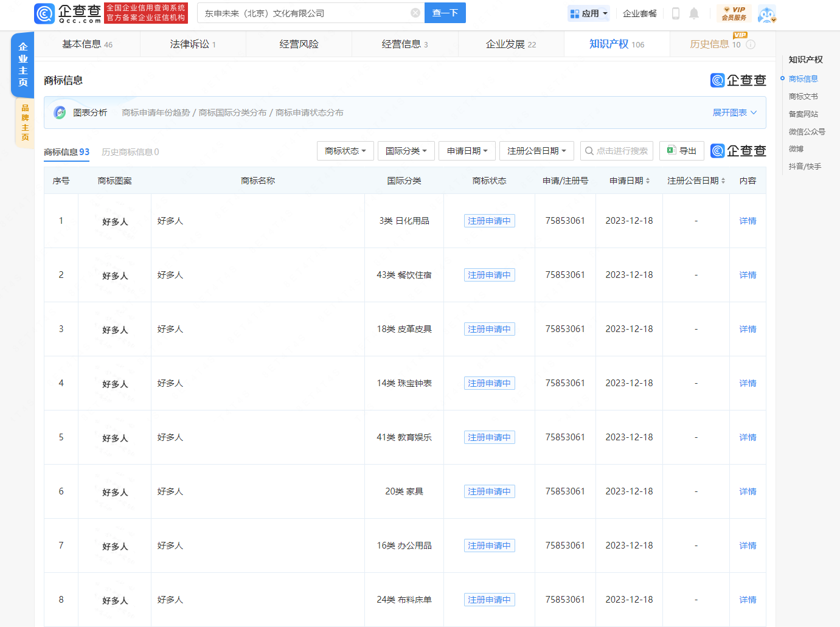
Task: Open 详情 for row 3 (18类 皮革皮具)
Action: pyautogui.click(x=748, y=329)
